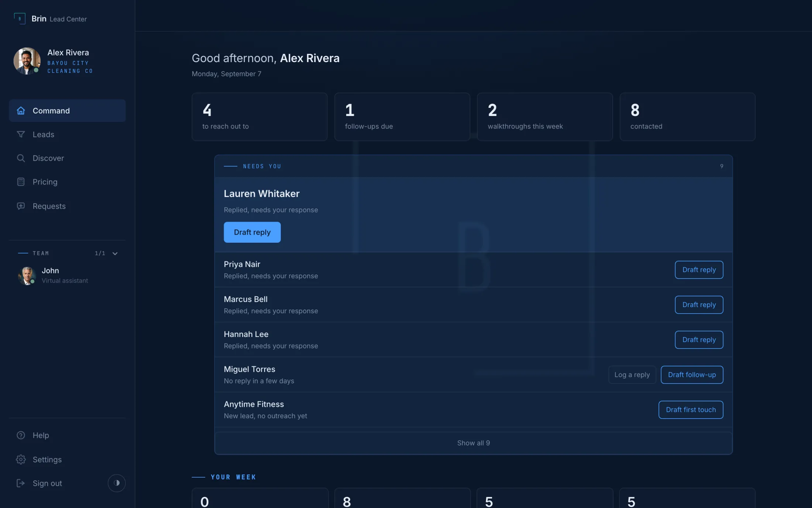
Task: Open the Command menu item
Action: (x=67, y=110)
